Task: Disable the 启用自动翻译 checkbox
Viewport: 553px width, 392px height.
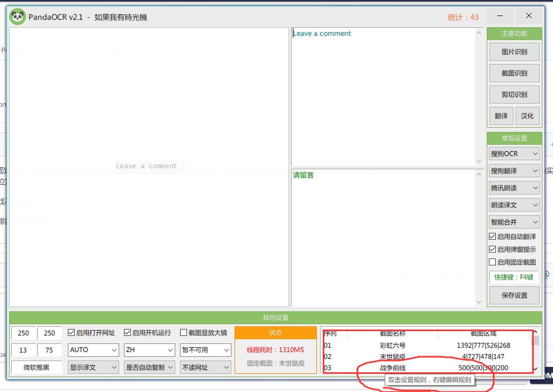Action: (492, 237)
